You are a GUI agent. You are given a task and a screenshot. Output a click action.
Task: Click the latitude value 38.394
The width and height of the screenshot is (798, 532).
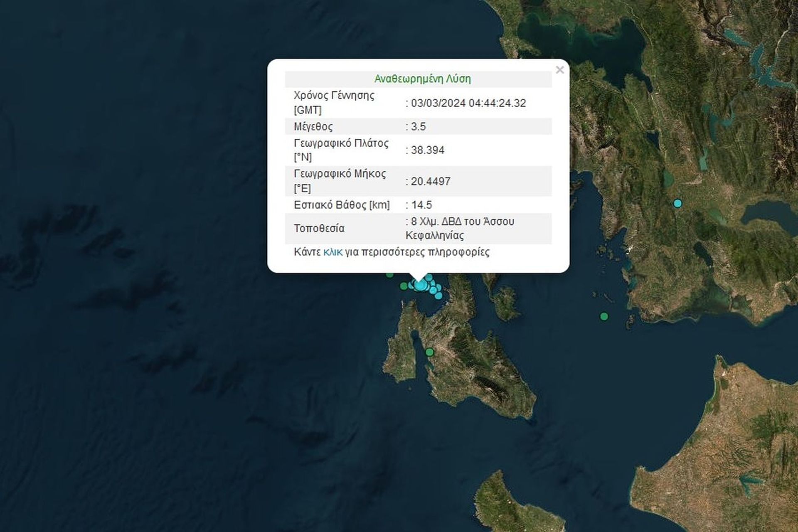tap(428, 150)
